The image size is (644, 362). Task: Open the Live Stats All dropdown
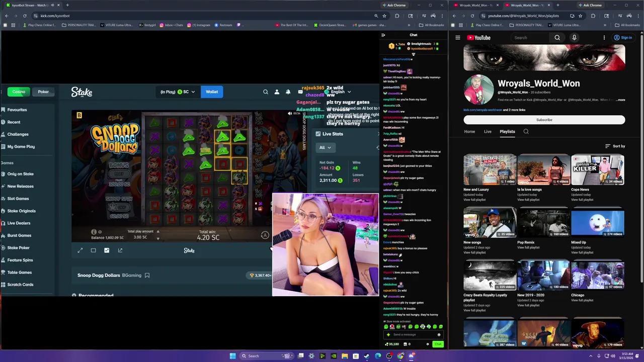(x=325, y=147)
